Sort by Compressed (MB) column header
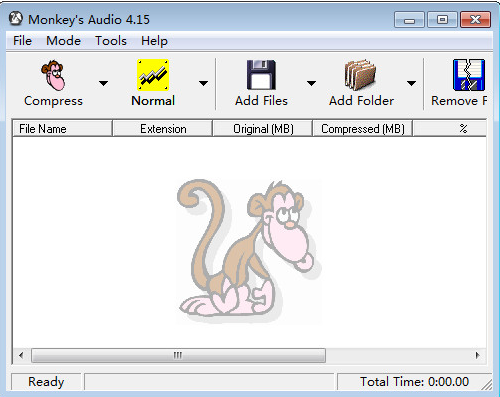500x397 pixels. point(363,129)
